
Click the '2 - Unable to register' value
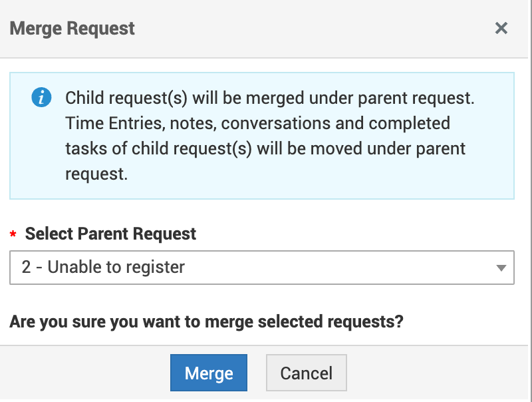[103, 268]
